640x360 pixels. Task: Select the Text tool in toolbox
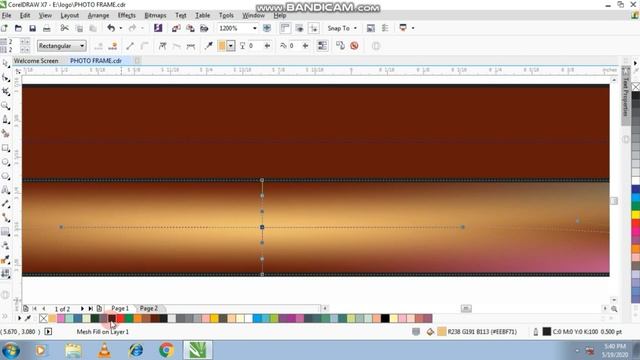(5, 190)
